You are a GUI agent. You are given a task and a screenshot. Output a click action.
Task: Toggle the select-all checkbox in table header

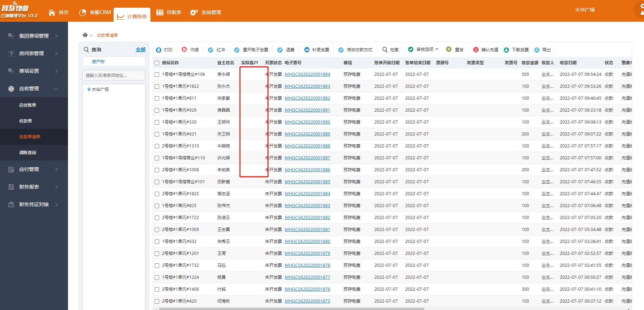(x=157, y=63)
